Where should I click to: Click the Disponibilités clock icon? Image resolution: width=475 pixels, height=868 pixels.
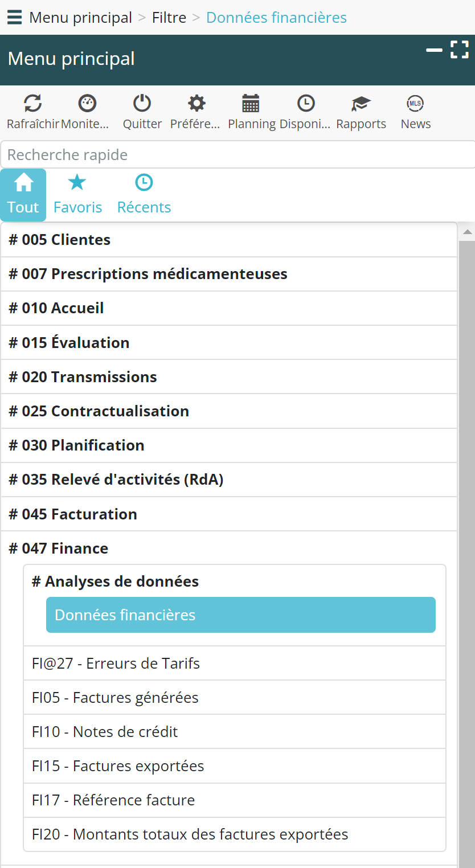point(306,104)
